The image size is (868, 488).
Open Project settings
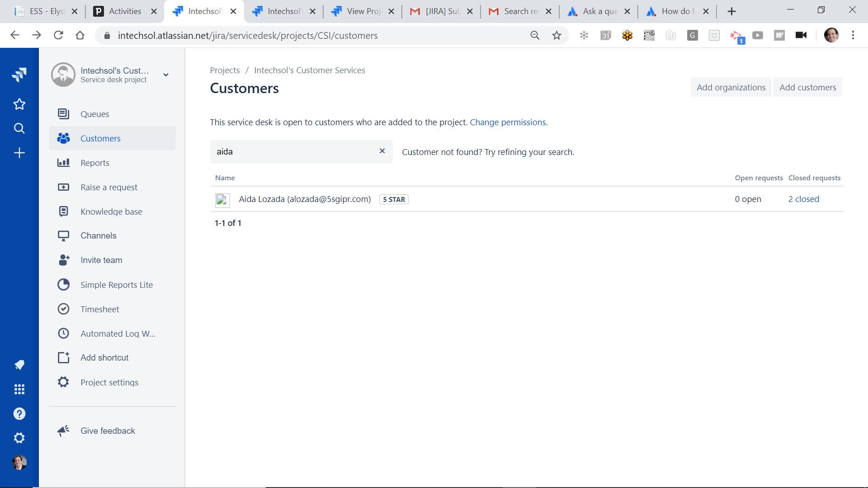click(112, 382)
